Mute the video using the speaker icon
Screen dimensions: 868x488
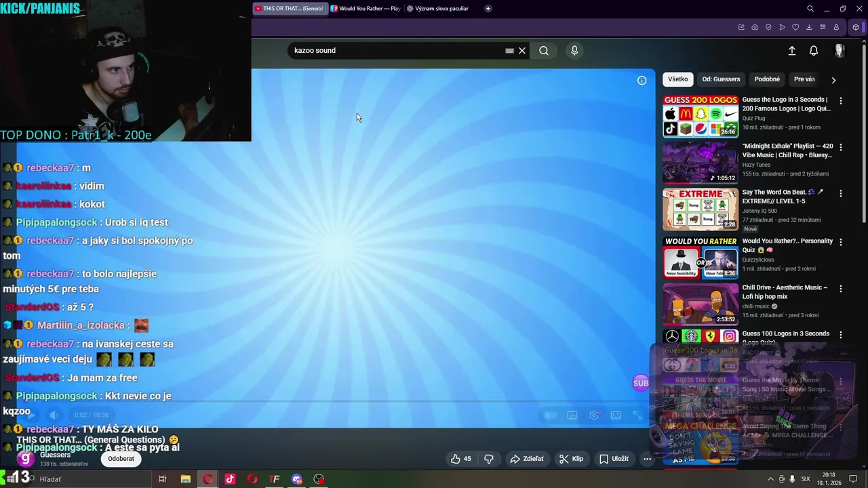54,415
